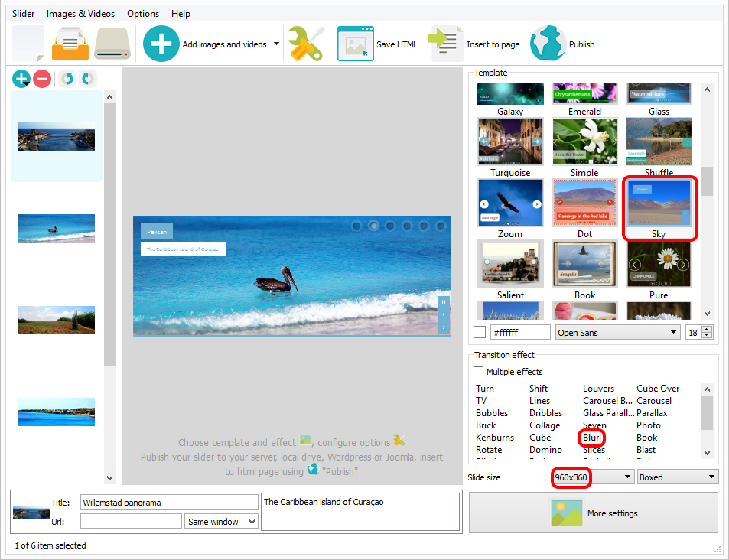This screenshot has width=729, height=560.
Task: Click the empty Url input field
Action: pyautogui.click(x=131, y=522)
